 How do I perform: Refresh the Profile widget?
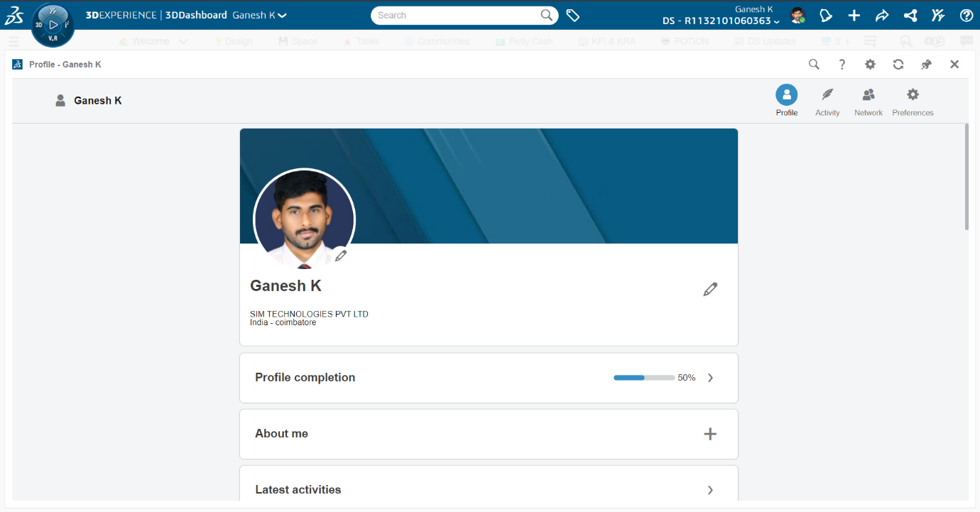click(898, 65)
